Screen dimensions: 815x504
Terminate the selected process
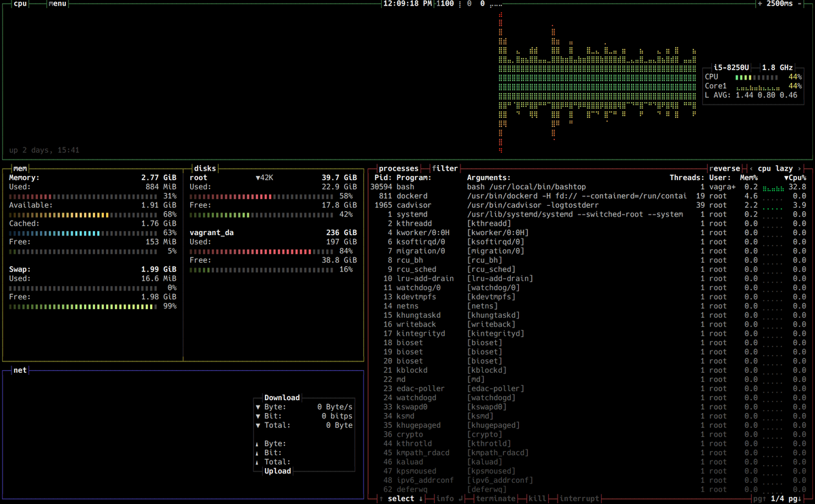(496, 499)
